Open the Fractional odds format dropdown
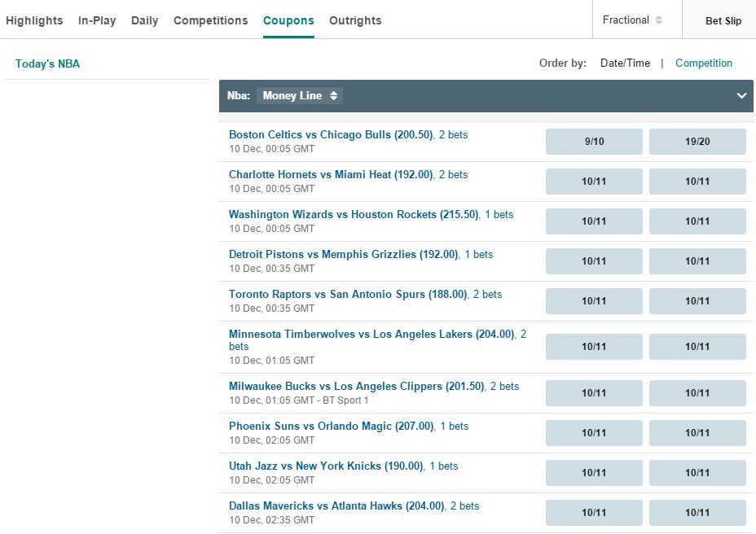The height and width of the screenshot is (534, 756). tap(632, 20)
